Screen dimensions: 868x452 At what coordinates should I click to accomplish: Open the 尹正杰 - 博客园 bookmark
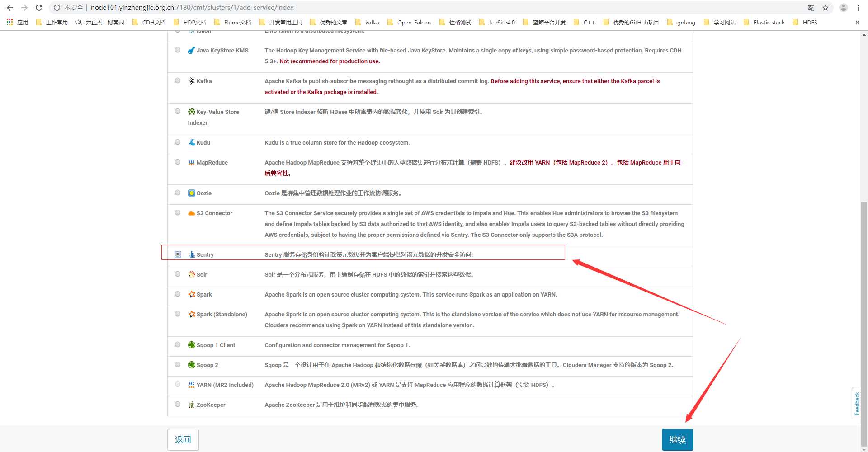click(x=99, y=22)
